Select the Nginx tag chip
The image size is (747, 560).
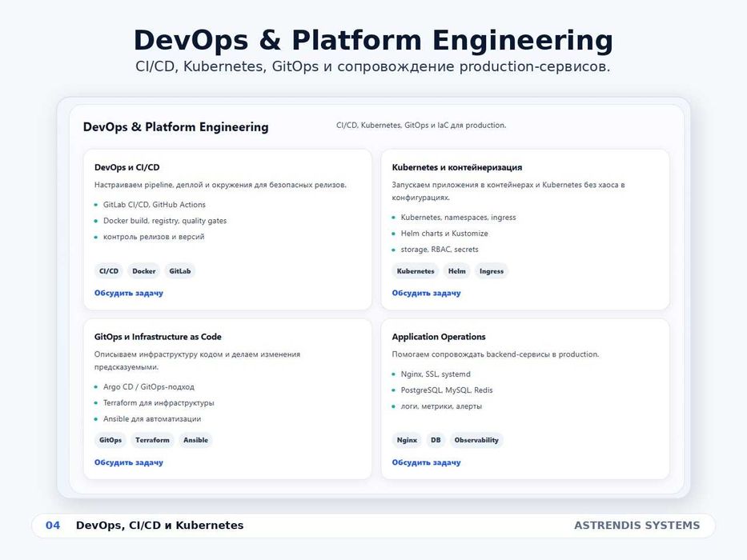pos(407,440)
